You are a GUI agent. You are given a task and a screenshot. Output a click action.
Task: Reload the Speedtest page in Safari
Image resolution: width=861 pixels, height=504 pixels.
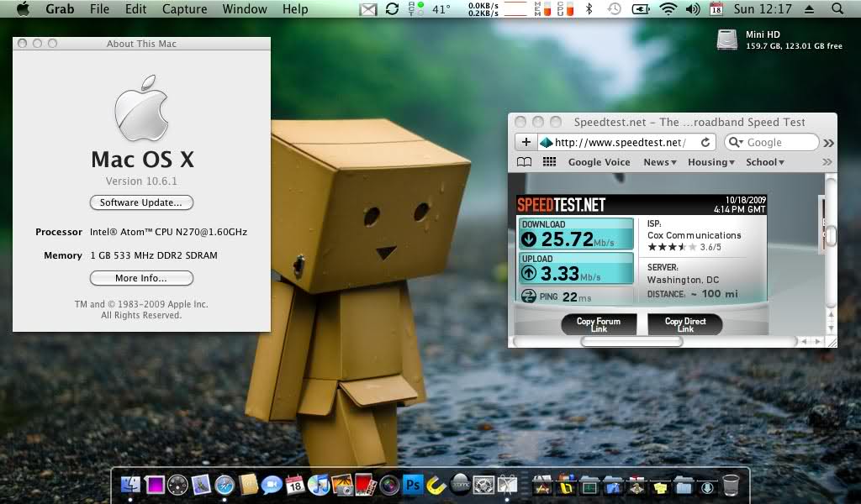click(705, 143)
